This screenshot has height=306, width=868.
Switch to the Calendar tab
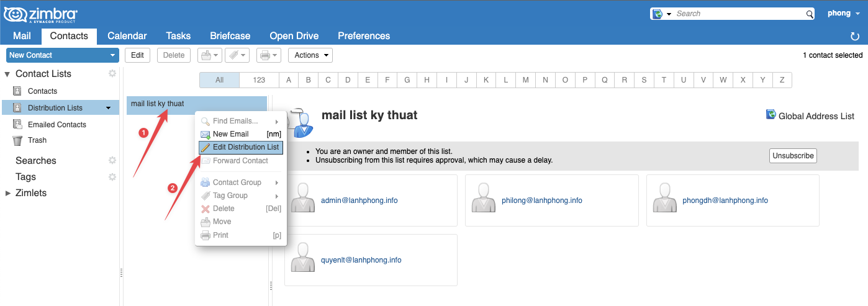(127, 36)
